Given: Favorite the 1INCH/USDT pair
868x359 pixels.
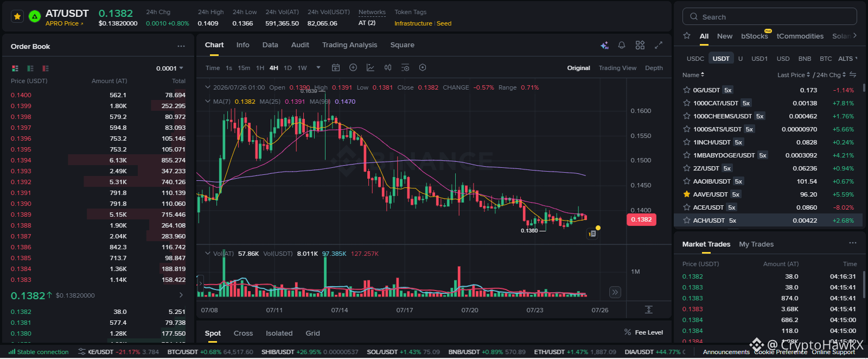Looking at the screenshot, I should click(687, 142).
